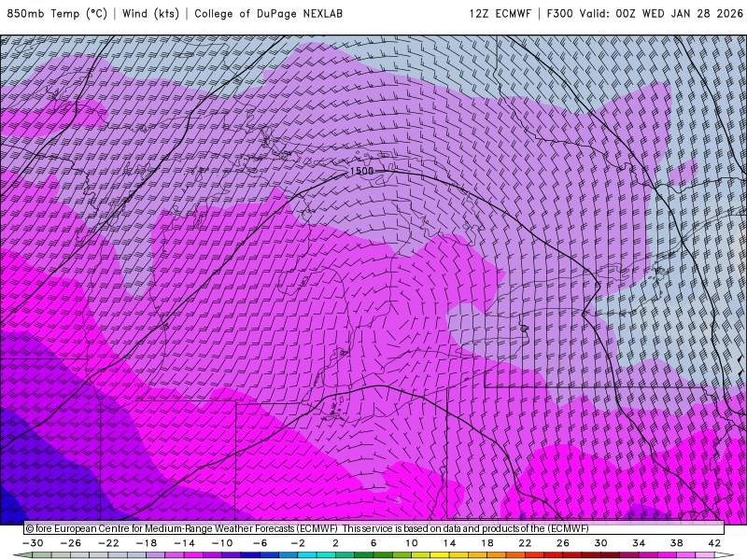The width and height of the screenshot is (747, 560).
Task: Click the 18 value on the color scale
Action: tap(486, 543)
